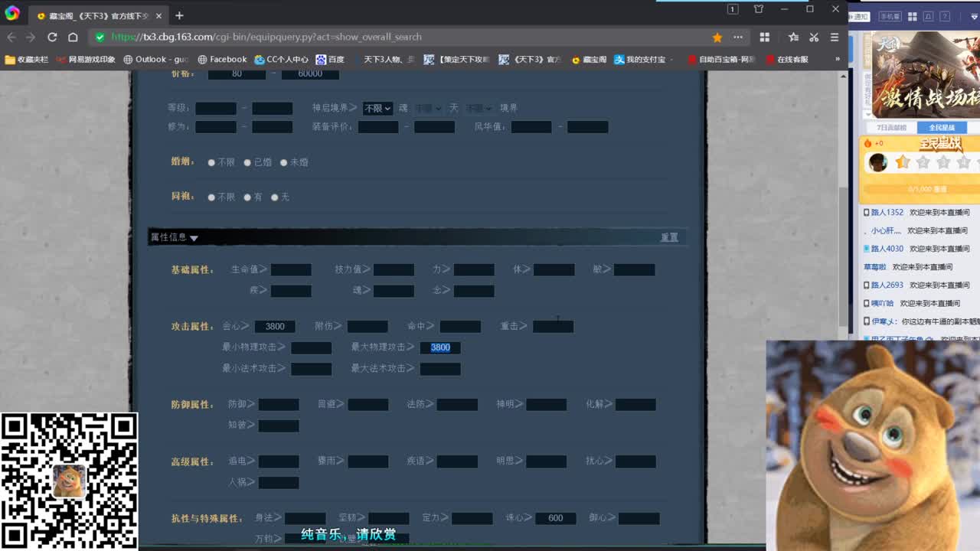The image size is (980, 551).
Task: Open the 收藏夹栏 bookmarks folder
Action: click(27, 59)
